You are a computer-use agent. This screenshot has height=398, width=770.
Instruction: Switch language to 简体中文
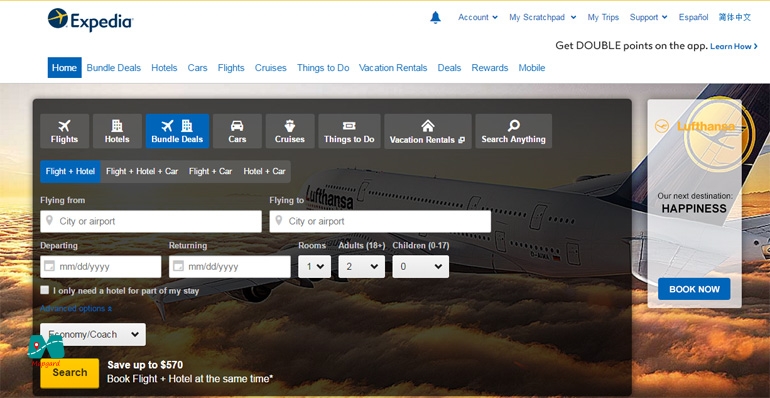735,17
